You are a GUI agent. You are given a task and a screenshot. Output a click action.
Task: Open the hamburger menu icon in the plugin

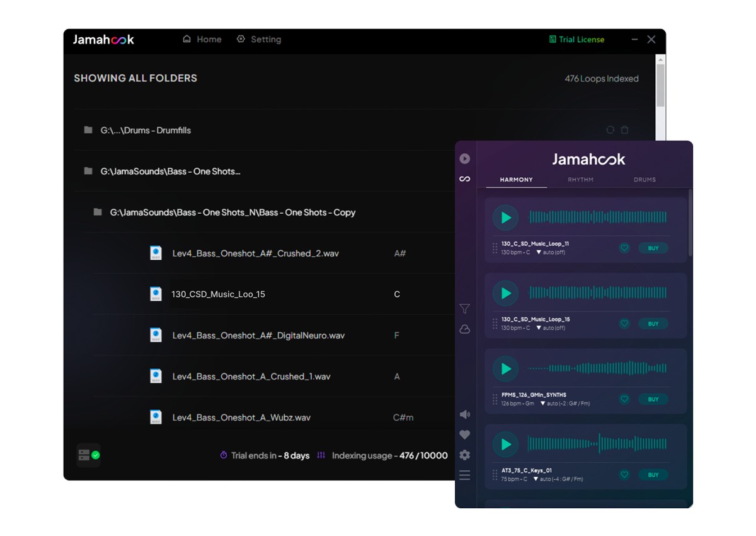[465, 475]
